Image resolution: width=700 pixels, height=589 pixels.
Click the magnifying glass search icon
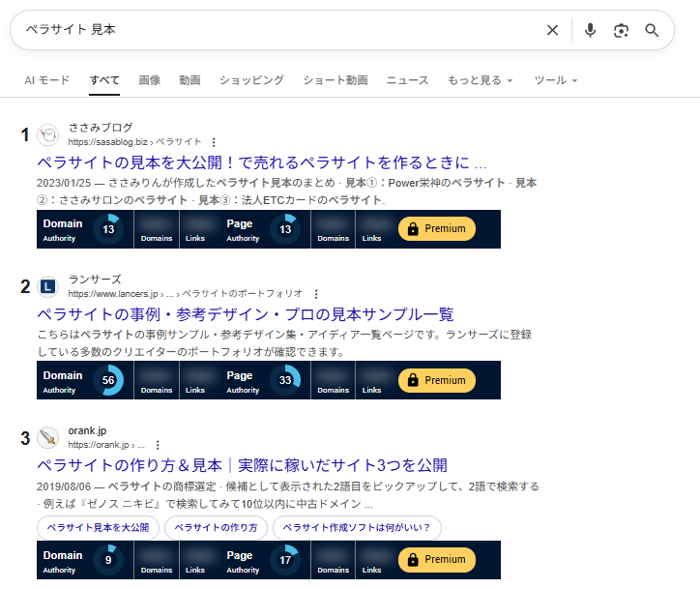pos(652,30)
